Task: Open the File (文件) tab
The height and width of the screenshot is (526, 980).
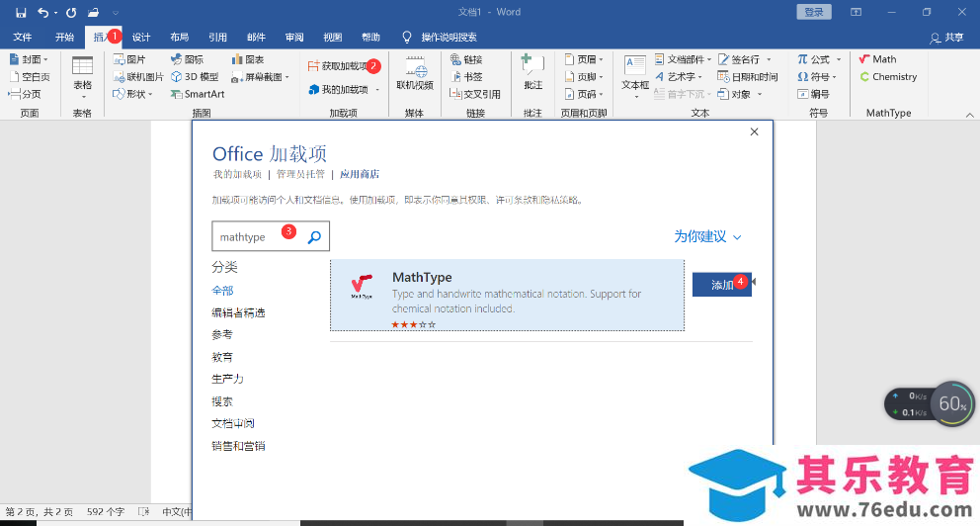Action: coord(23,37)
